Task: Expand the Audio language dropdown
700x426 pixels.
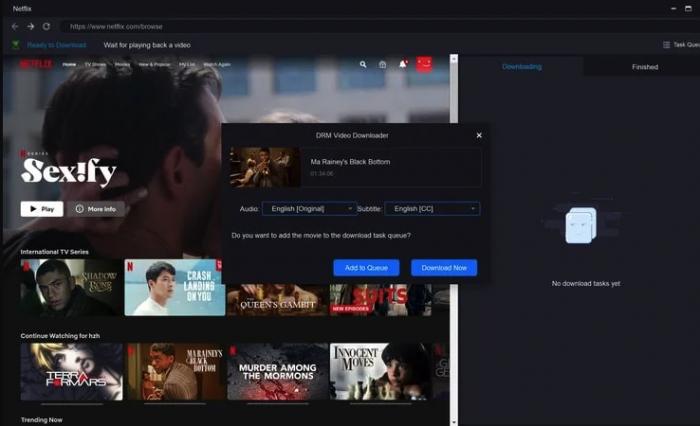Action: (309, 209)
